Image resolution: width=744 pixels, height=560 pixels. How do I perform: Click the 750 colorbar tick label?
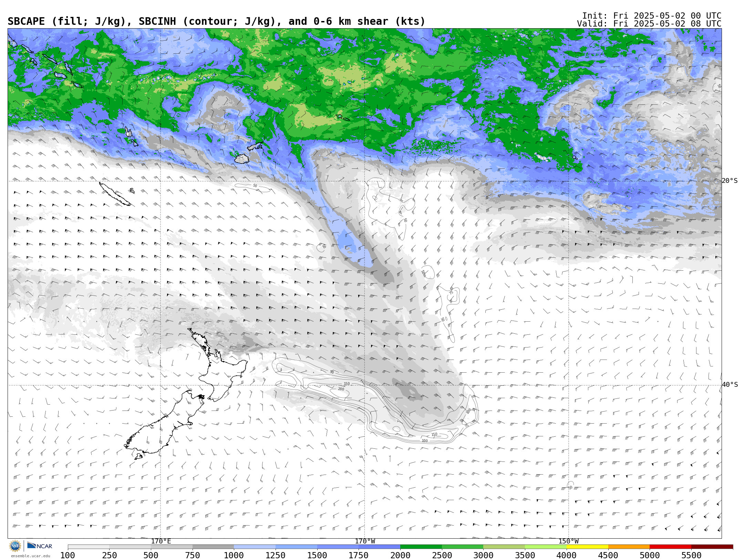pos(193,556)
